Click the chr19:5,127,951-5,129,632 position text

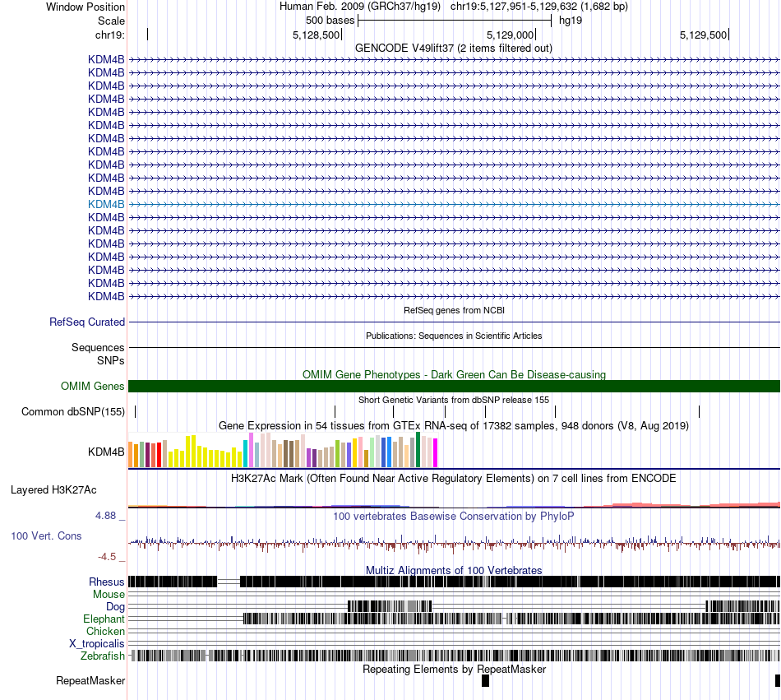point(539,7)
